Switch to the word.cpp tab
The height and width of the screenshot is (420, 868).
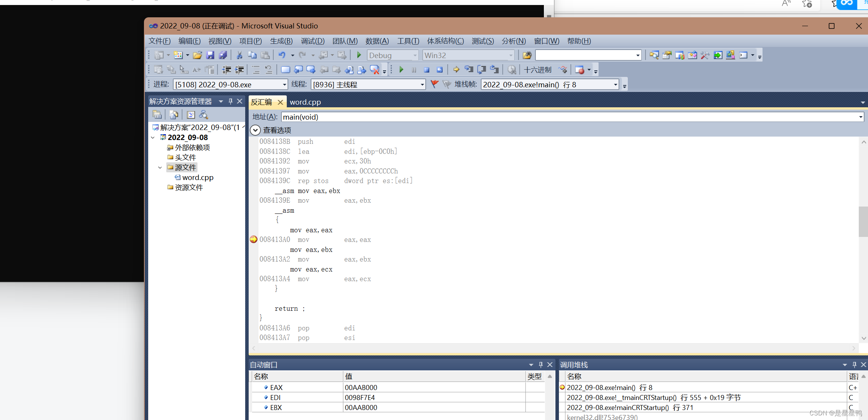click(305, 102)
